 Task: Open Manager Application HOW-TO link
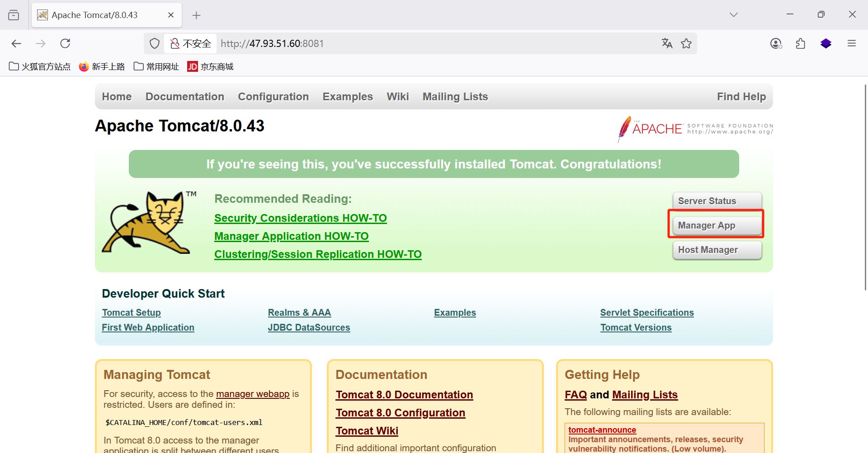point(292,236)
